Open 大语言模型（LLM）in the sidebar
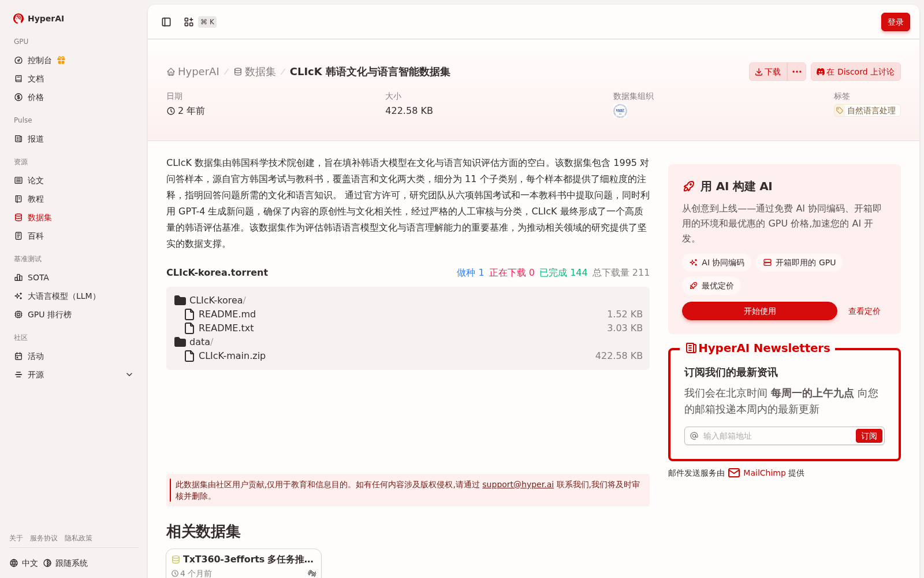The height and width of the screenshot is (578, 924). point(64,296)
